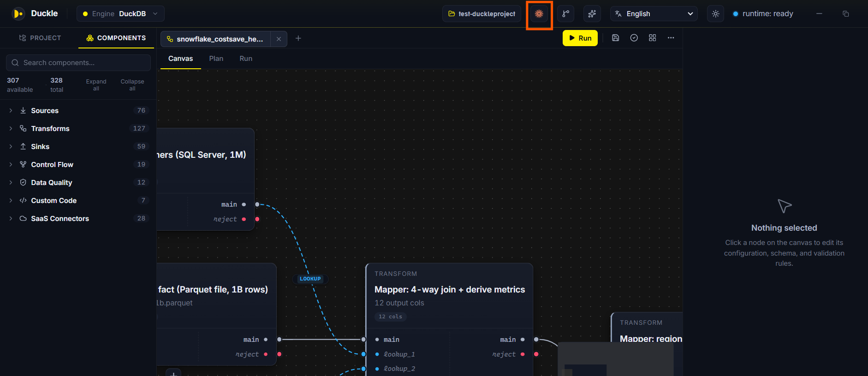The width and height of the screenshot is (868, 376).
Task: Click main output port of 4-way join Mapper
Action: (536, 340)
